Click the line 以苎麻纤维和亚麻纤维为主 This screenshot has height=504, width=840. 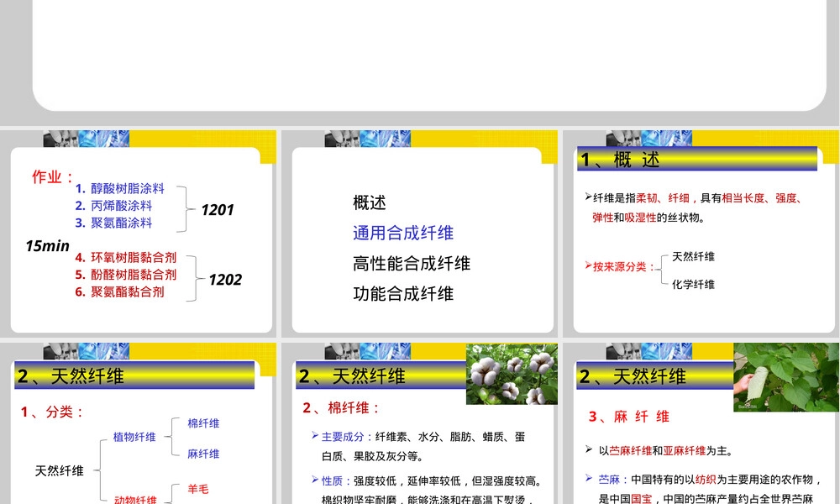[x=665, y=451]
